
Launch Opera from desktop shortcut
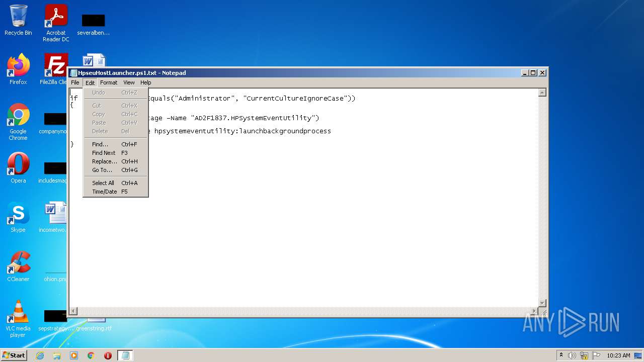click(18, 168)
